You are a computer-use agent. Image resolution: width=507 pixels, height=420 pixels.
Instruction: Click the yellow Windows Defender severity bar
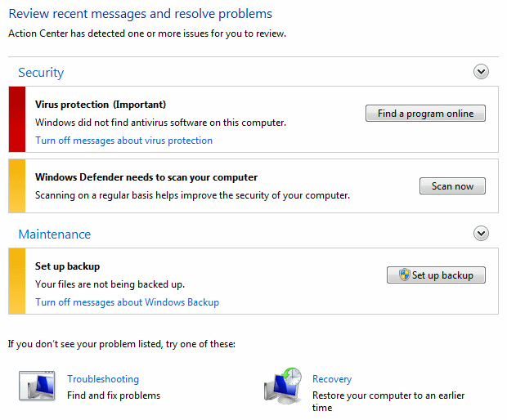pos(17,185)
